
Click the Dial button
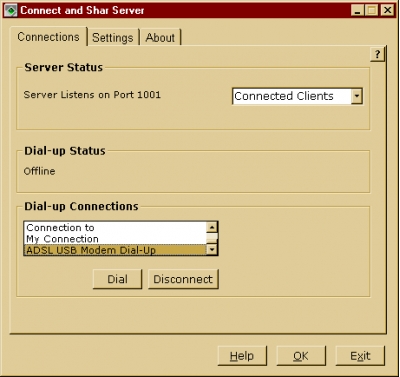point(117,279)
